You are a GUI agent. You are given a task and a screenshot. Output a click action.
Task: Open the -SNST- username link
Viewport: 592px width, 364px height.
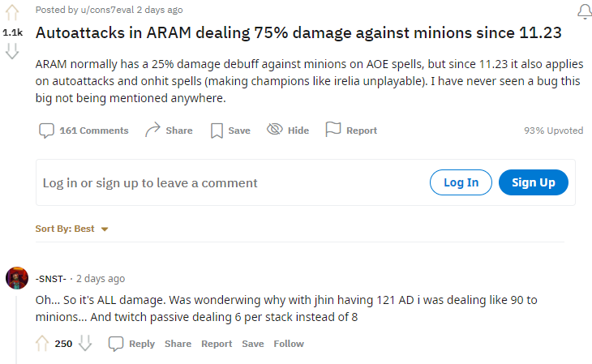tap(51, 278)
